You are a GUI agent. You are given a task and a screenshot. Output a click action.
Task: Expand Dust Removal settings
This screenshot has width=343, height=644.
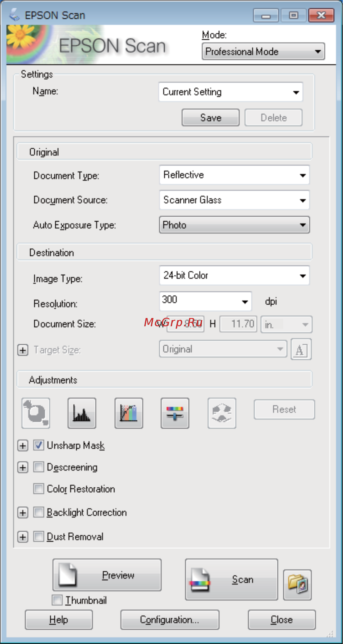[23, 537]
